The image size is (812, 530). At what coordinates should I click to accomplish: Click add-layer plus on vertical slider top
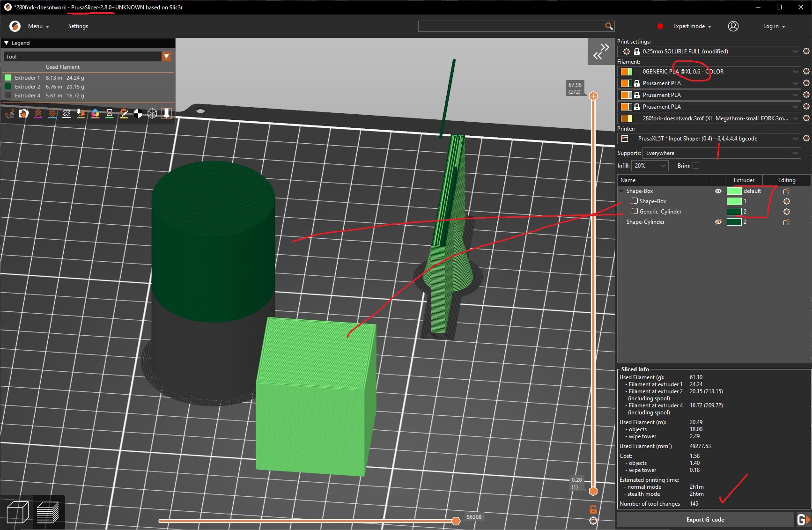(593, 96)
